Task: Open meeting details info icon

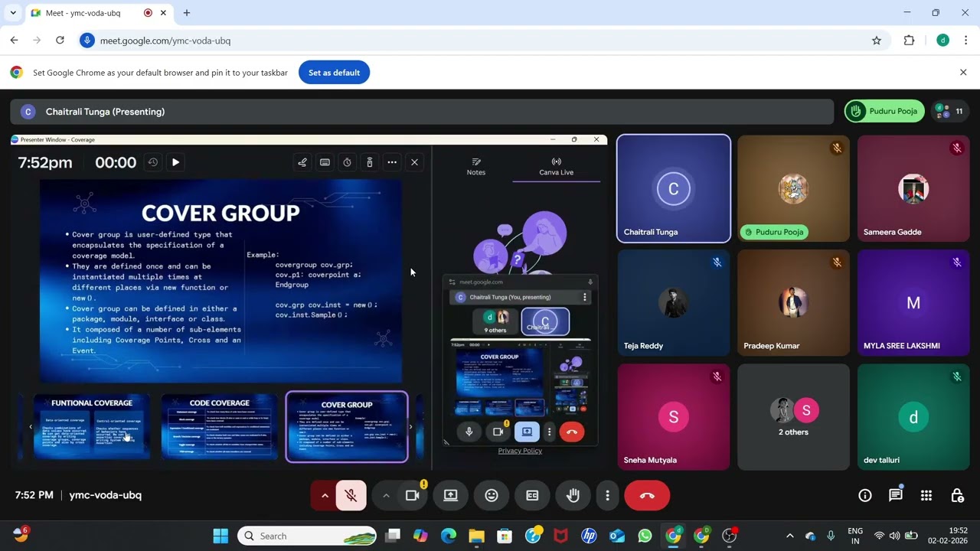Action: tap(865, 495)
